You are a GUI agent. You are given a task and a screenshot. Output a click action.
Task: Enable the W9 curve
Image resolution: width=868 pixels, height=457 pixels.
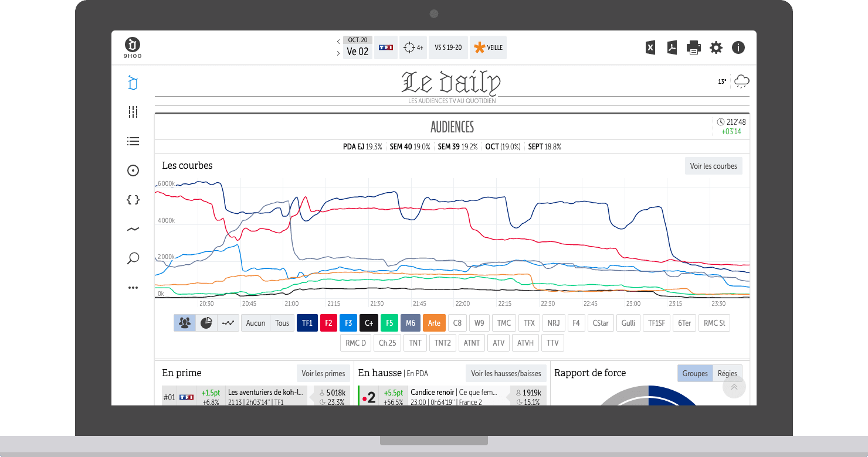click(480, 323)
